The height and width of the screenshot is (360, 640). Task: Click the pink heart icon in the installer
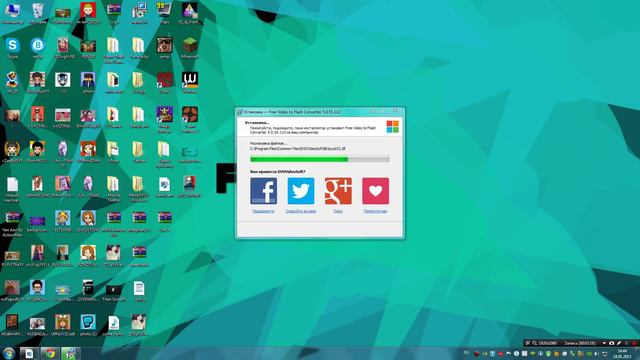pos(376,191)
